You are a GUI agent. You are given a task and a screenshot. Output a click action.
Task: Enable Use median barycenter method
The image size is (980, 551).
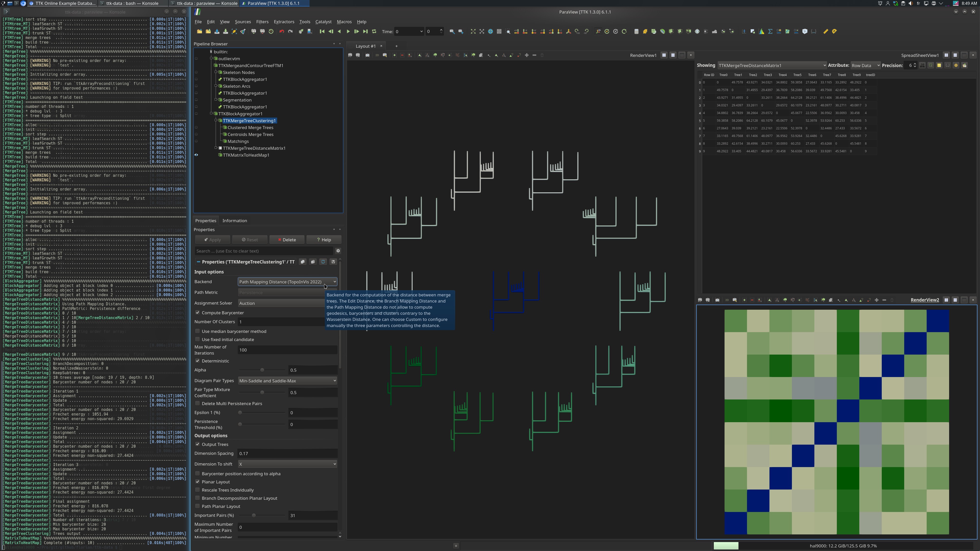point(198,331)
